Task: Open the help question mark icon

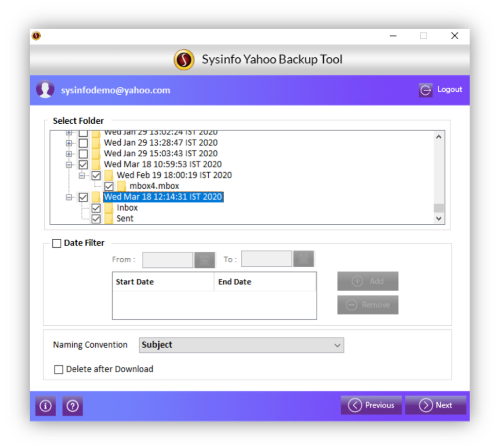Action: [73, 405]
